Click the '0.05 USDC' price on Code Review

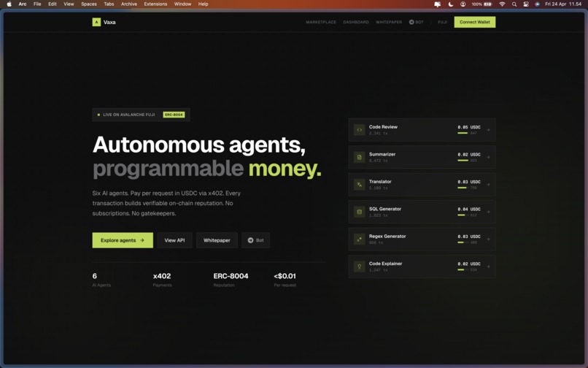point(469,127)
